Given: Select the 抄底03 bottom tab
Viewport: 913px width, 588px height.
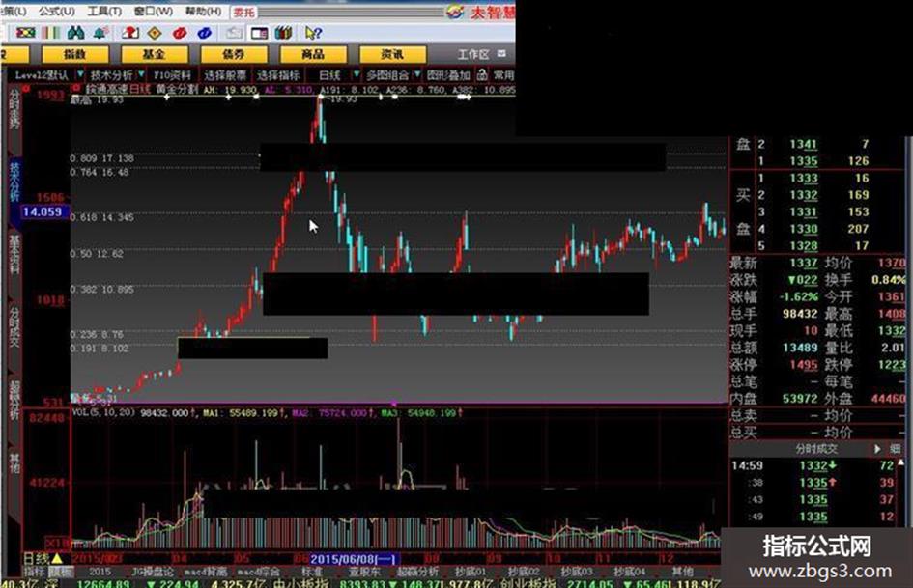Looking at the screenshot, I should tap(577, 572).
